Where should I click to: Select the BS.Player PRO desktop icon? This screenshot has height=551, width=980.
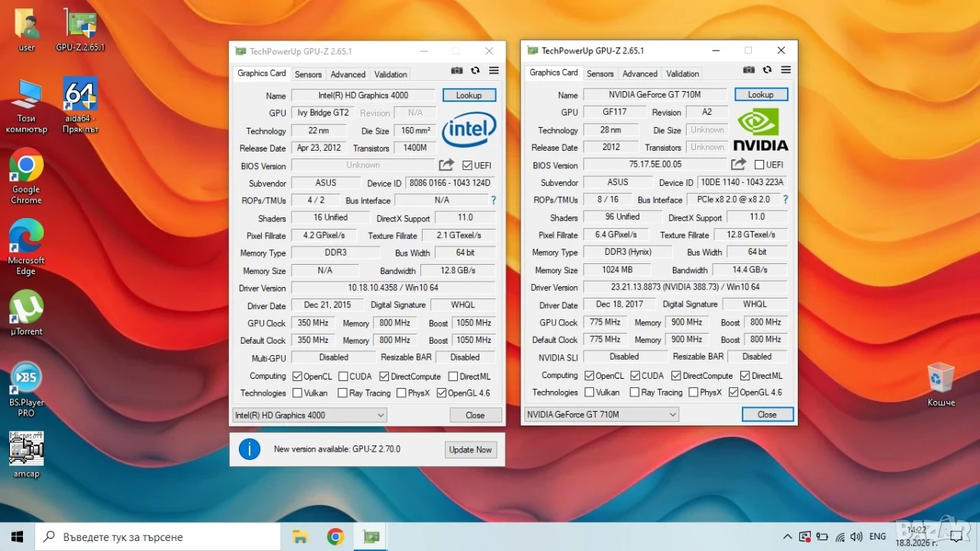26,390
